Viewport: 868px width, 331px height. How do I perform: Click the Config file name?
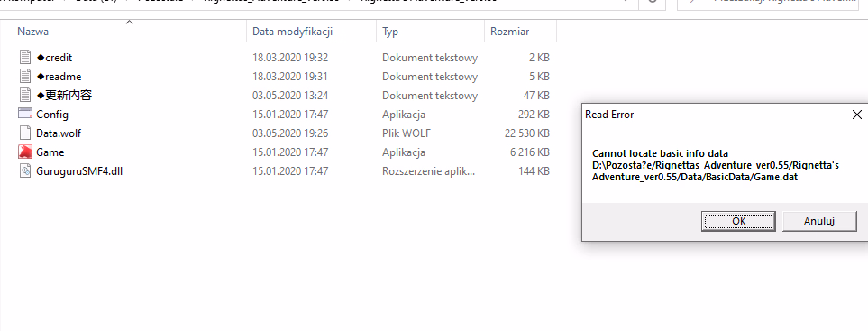pyautogui.click(x=52, y=115)
